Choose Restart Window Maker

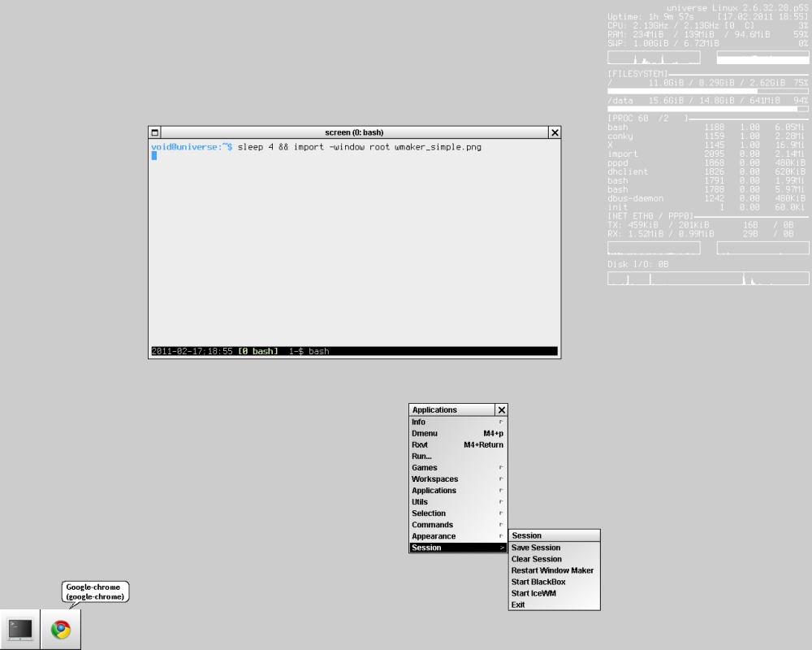pos(554,570)
